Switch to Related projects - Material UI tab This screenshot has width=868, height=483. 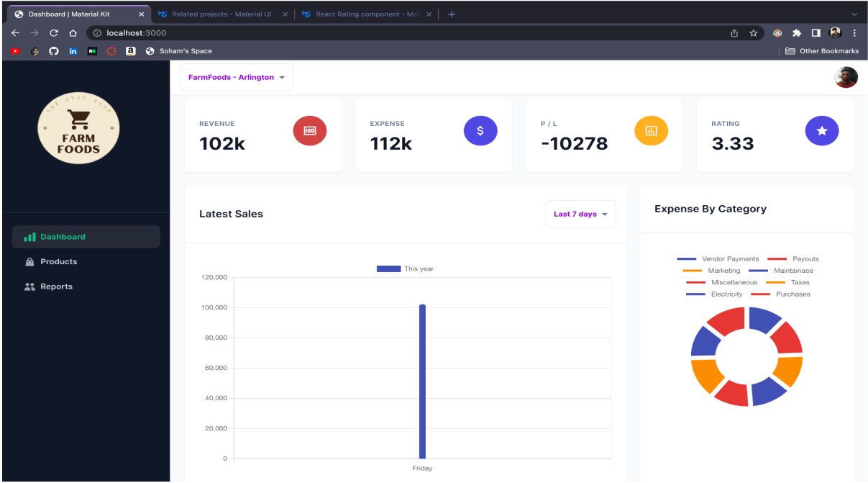(221, 14)
